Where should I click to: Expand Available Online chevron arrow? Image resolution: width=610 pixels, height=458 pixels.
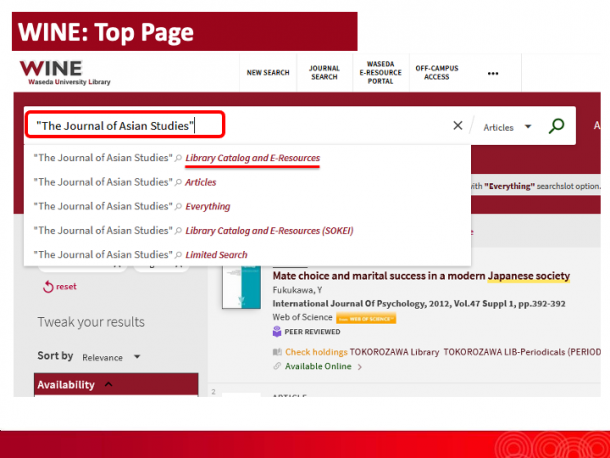tap(360, 367)
